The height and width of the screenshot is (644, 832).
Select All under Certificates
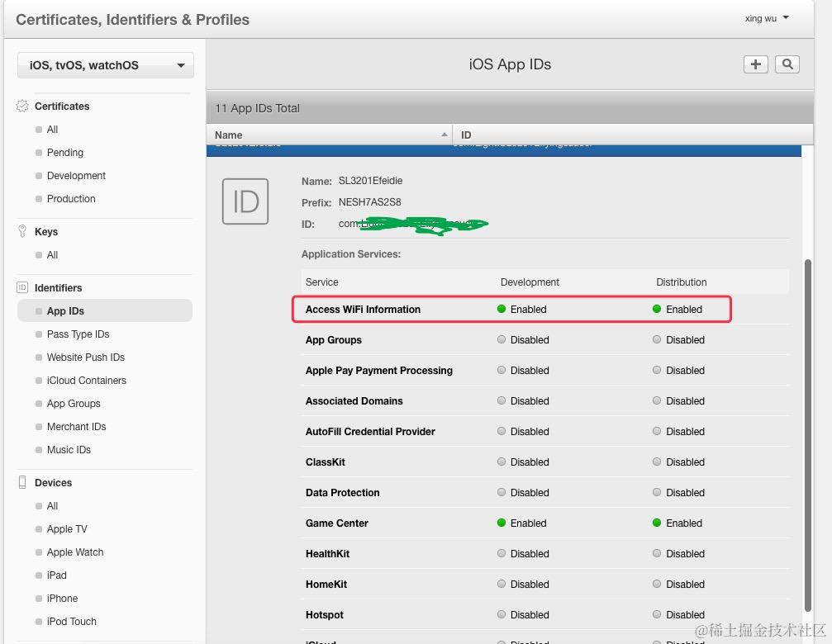(x=53, y=130)
